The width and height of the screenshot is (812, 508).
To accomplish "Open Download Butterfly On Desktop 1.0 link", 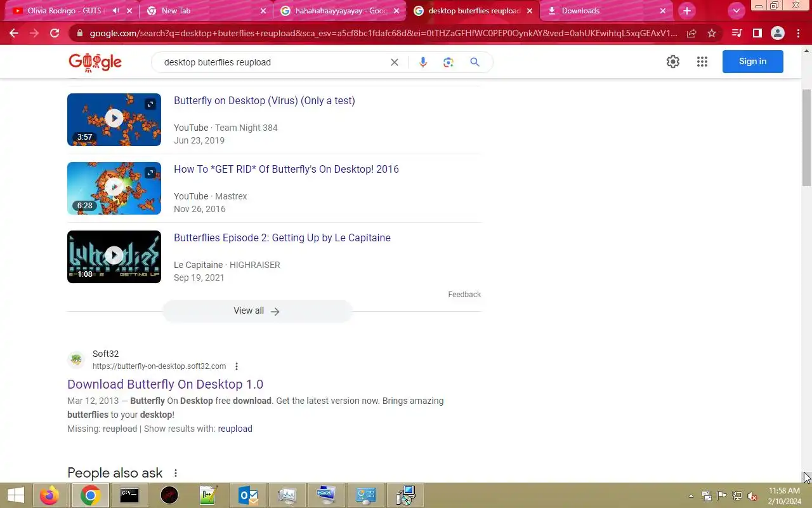I will tap(165, 384).
